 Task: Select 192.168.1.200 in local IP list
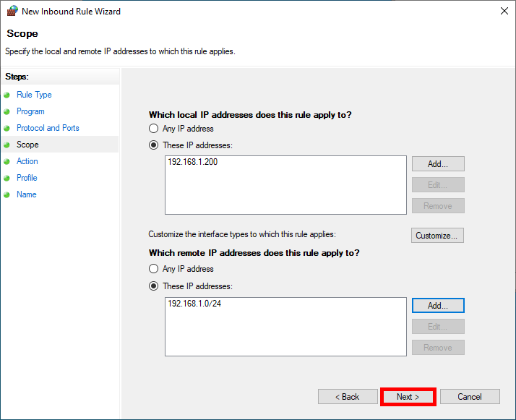[x=192, y=163]
